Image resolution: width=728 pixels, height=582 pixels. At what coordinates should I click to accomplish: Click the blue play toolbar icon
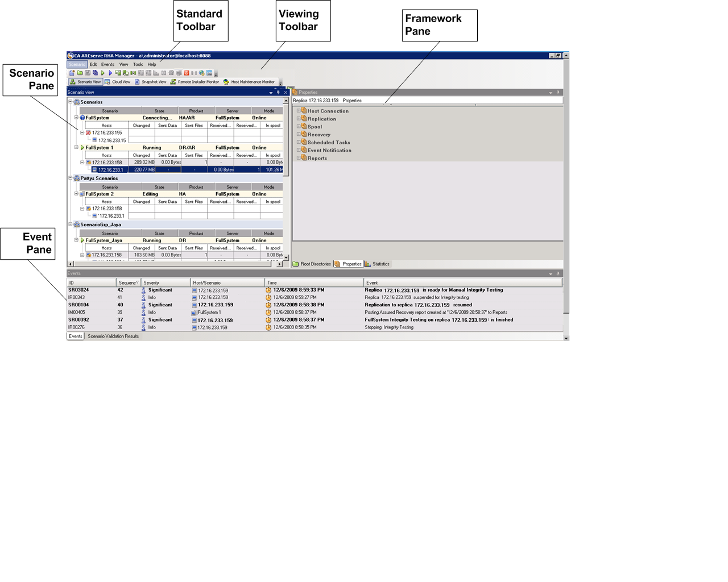point(110,73)
